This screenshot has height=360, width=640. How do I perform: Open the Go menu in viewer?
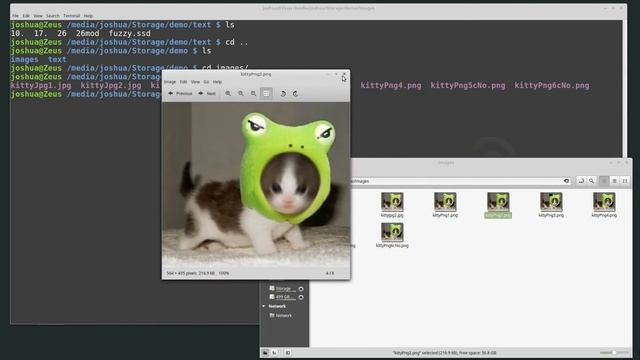click(x=207, y=82)
